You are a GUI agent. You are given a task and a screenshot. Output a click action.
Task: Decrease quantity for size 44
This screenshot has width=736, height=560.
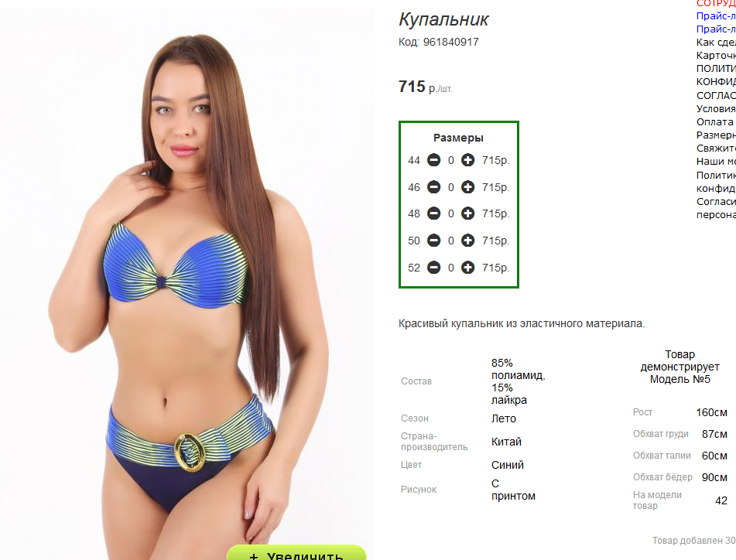(433, 160)
